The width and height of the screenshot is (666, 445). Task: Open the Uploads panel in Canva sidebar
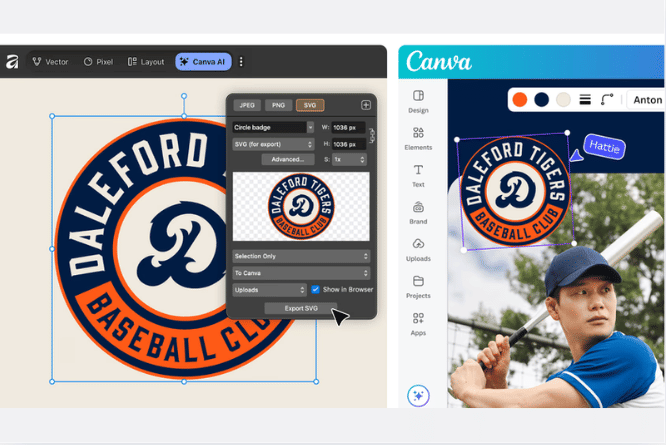pos(418,250)
